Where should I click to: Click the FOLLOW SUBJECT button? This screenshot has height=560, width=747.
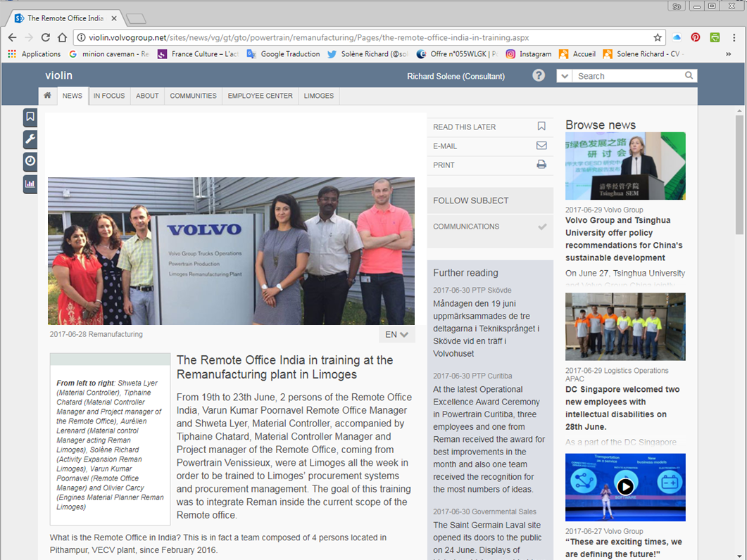point(490,201)
